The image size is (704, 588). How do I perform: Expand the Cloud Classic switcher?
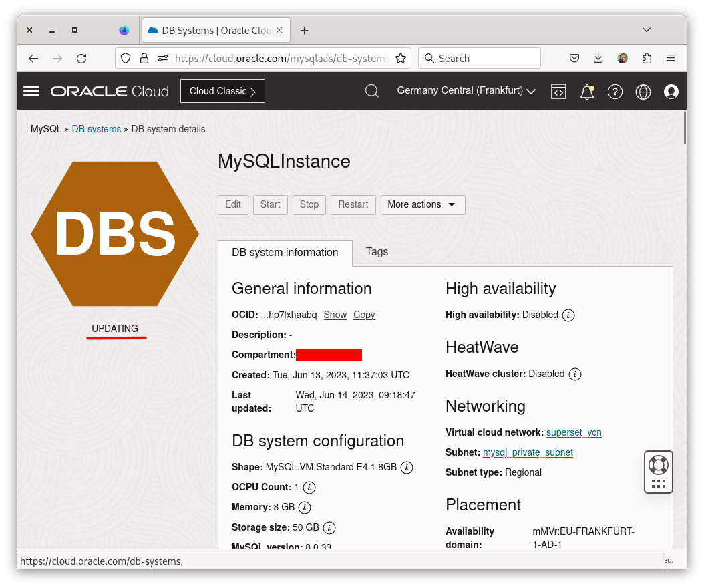(222, 90)
